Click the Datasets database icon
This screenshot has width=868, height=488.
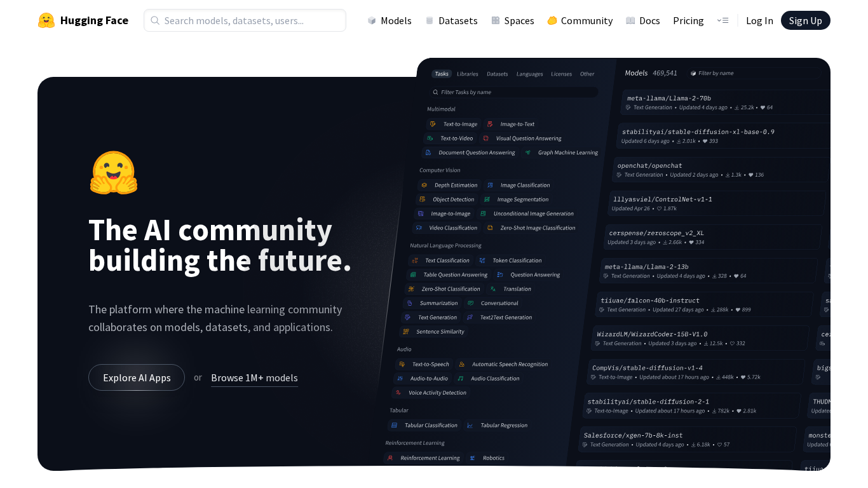430,20
